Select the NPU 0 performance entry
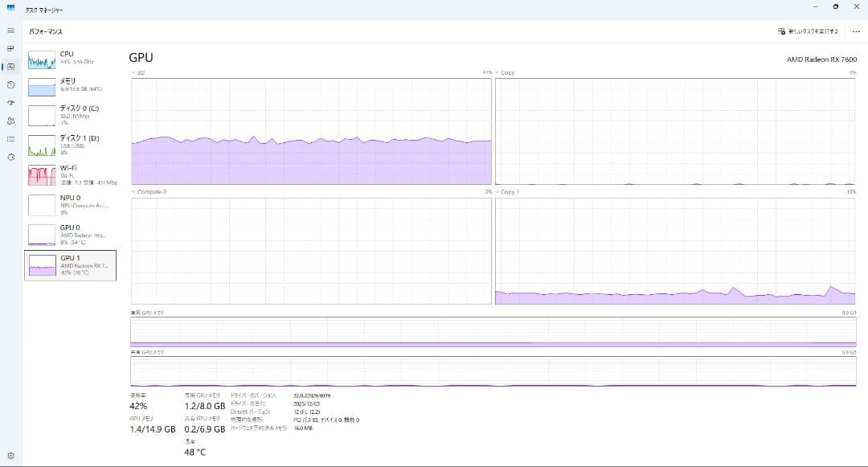 click(68, 203)
